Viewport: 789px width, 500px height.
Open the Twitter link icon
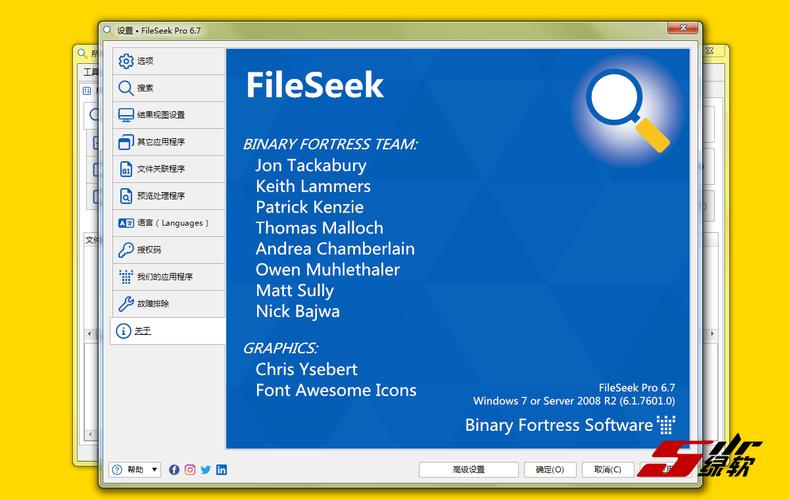click(205, 470)
